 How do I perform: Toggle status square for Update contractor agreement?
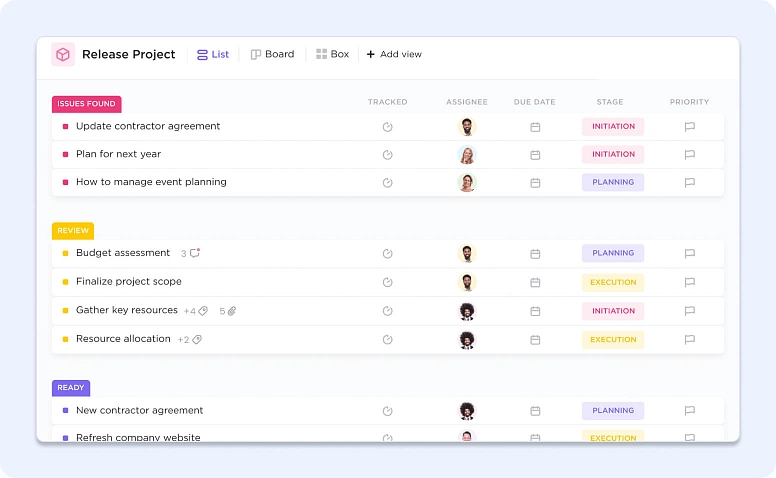[x=65, y=127]
